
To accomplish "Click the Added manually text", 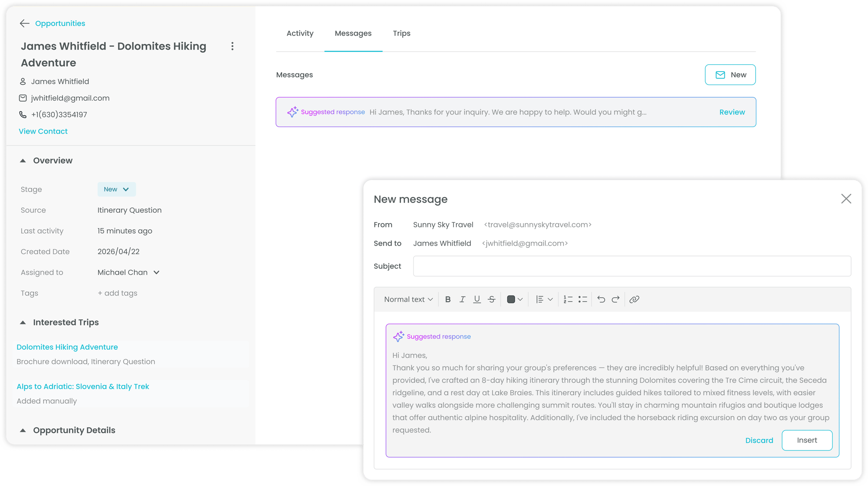I will click(x=47, y=401).
